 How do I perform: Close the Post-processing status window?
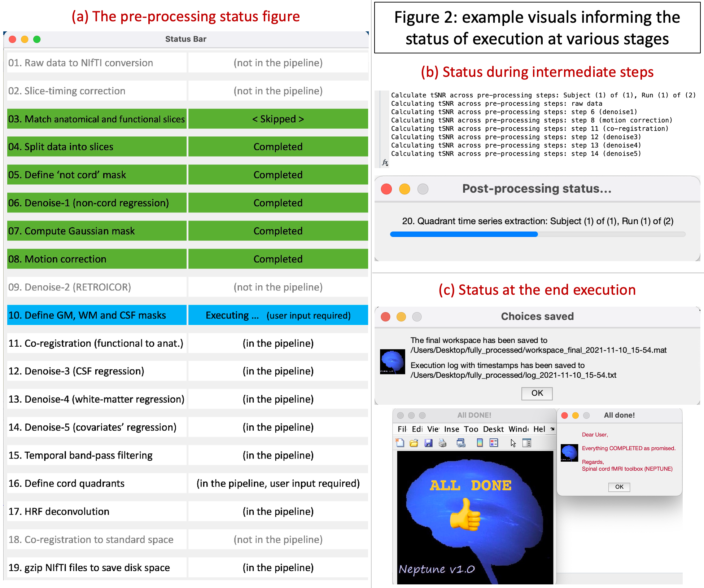tap(386, 189)
